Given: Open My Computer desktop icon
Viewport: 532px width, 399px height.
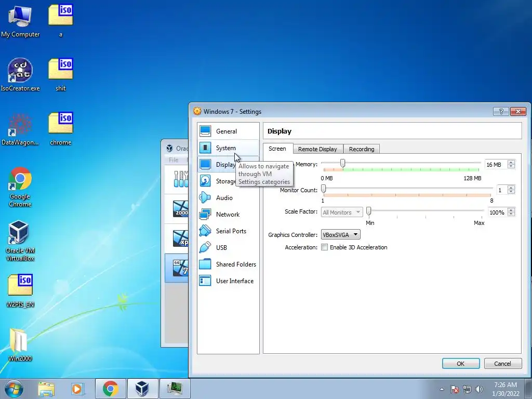Looking at the screenshot, I should click(x=20, y=21).
